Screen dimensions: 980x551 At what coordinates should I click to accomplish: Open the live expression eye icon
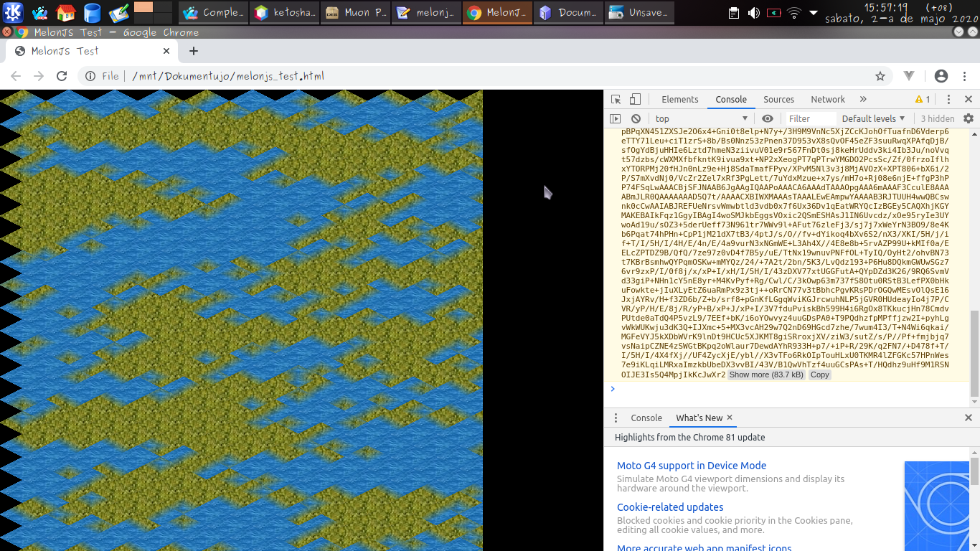(x=768, y=118)
